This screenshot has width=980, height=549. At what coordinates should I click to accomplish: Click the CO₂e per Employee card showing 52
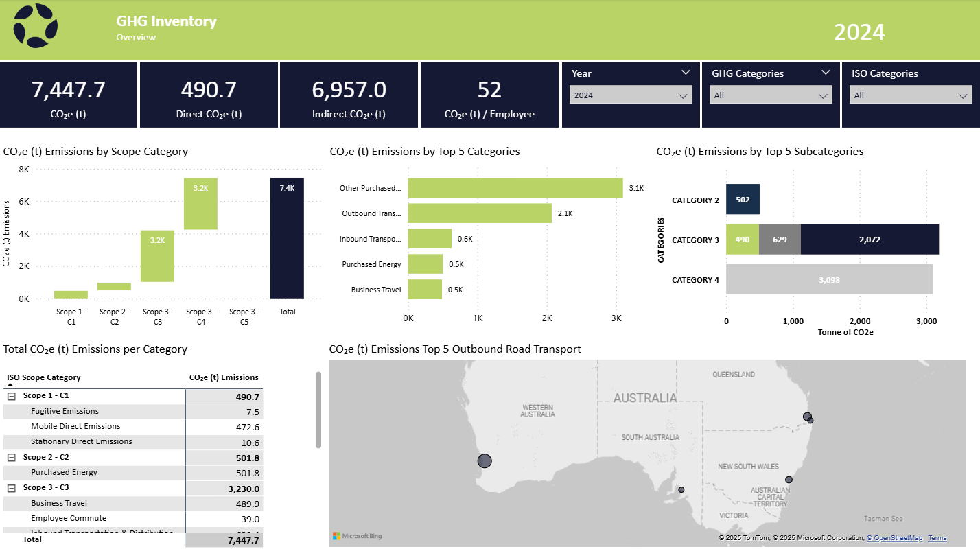[x=489, y=95]
